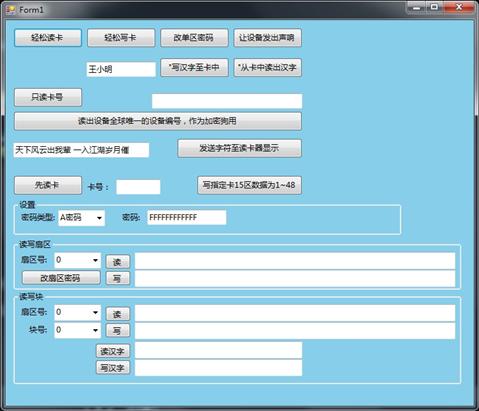This screenshot has height=411, width=479.
Task: Make the device beep with 让设备发出声响
Action: (268, 38)
